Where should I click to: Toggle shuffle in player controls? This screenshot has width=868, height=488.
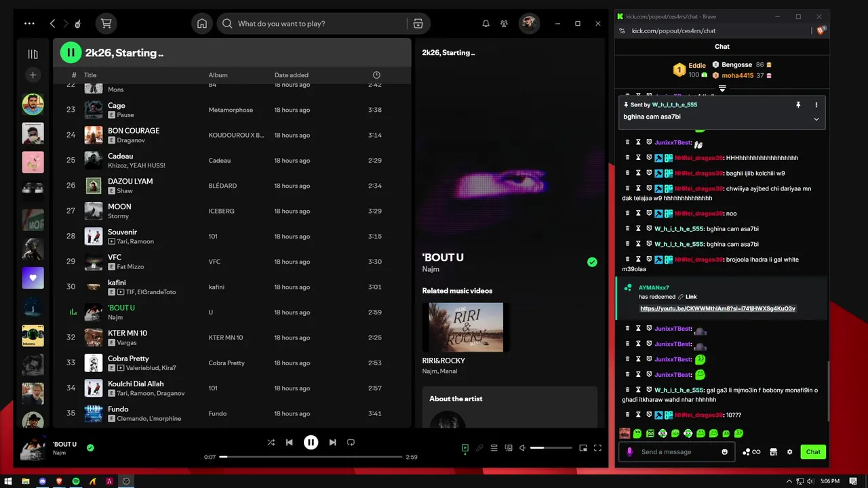(x=271, y=442)
